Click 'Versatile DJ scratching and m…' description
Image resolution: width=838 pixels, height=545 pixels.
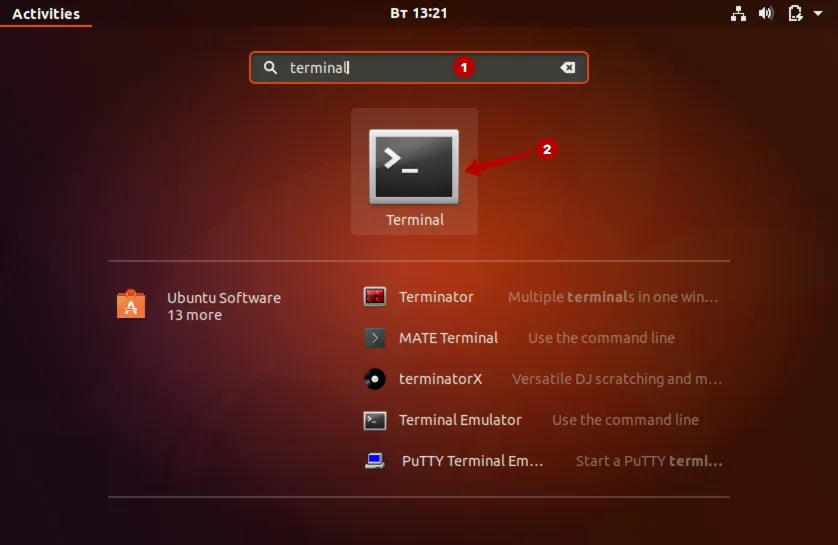[617, 379]
